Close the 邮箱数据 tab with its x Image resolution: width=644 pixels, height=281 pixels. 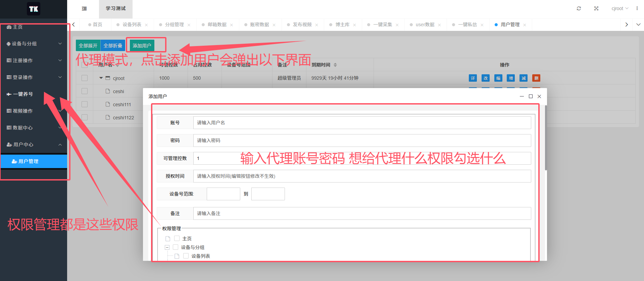[x=232, y=25]
